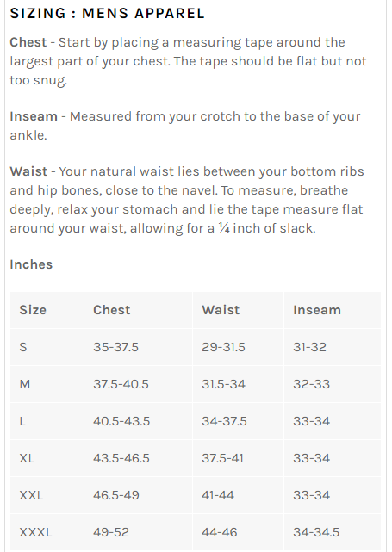Screen dimensions: 392x552
Task: Click the XXXL size row label
Action: pos(35,532)
